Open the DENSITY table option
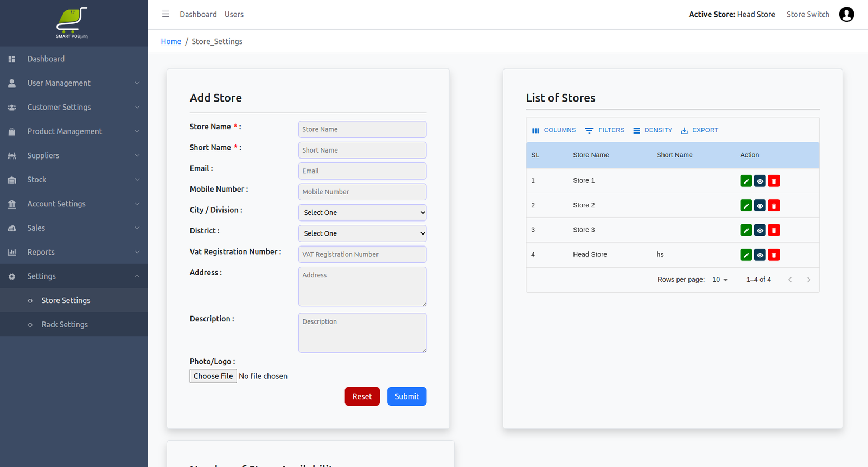The height and width of the screenshot is (467, 868). pos(653,130)
